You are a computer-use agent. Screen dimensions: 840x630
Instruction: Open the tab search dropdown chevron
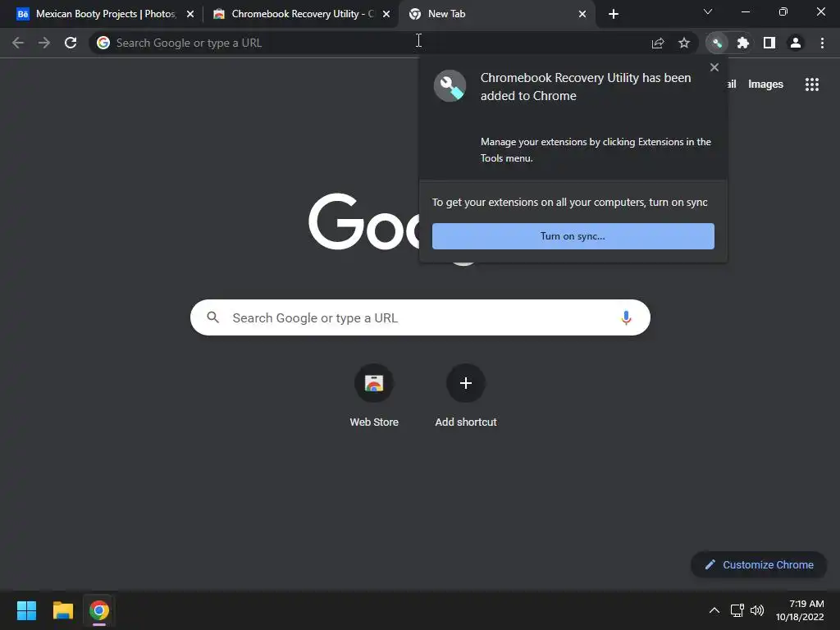[708, 11]
